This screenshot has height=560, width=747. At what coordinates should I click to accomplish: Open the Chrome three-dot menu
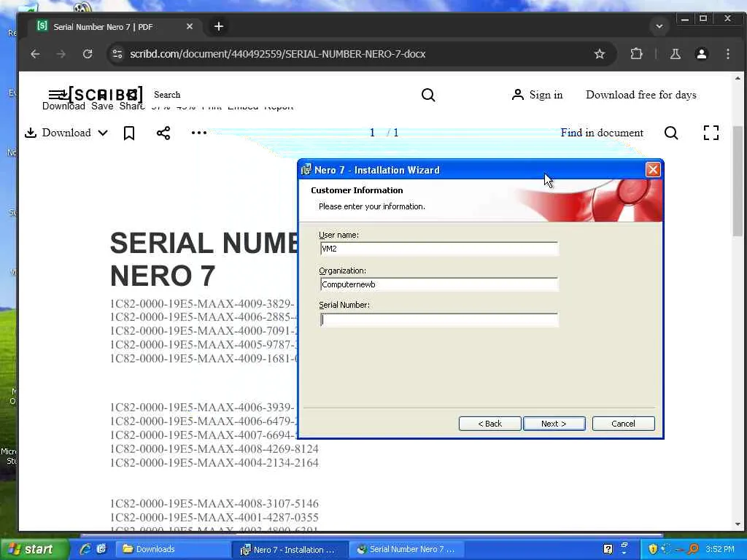point(728,54)
